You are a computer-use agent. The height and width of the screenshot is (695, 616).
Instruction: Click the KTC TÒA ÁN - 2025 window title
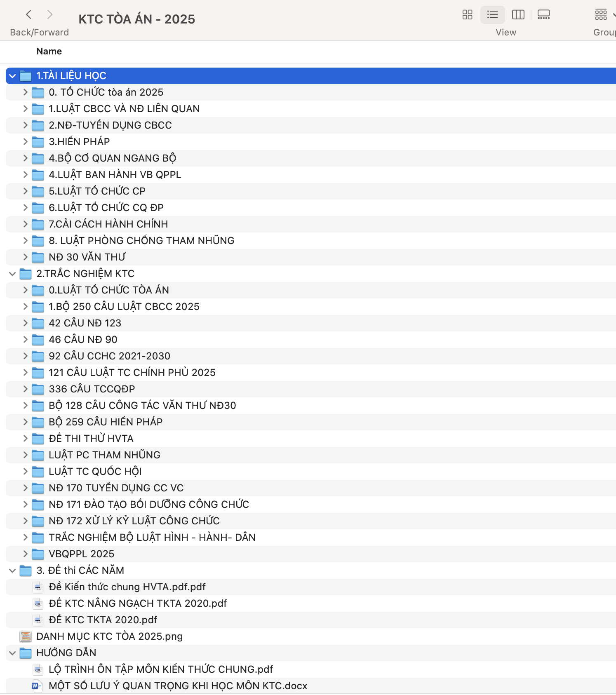[136, 19]
